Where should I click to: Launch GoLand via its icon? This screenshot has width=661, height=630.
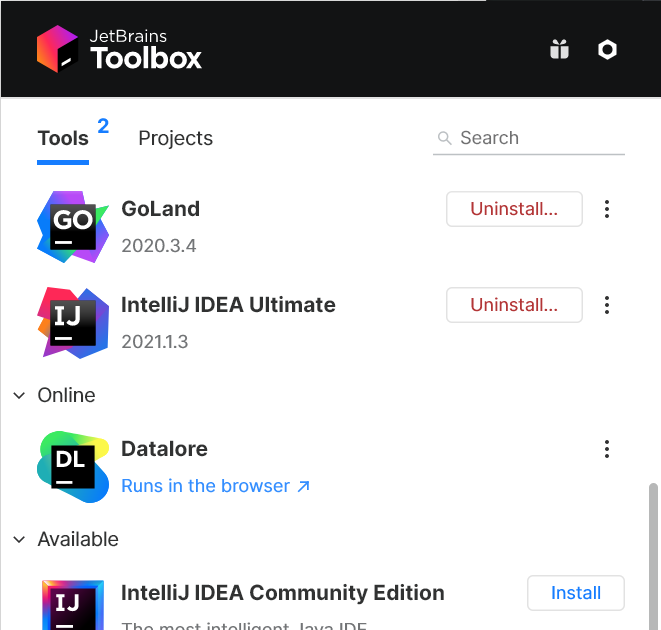(72, 226)
